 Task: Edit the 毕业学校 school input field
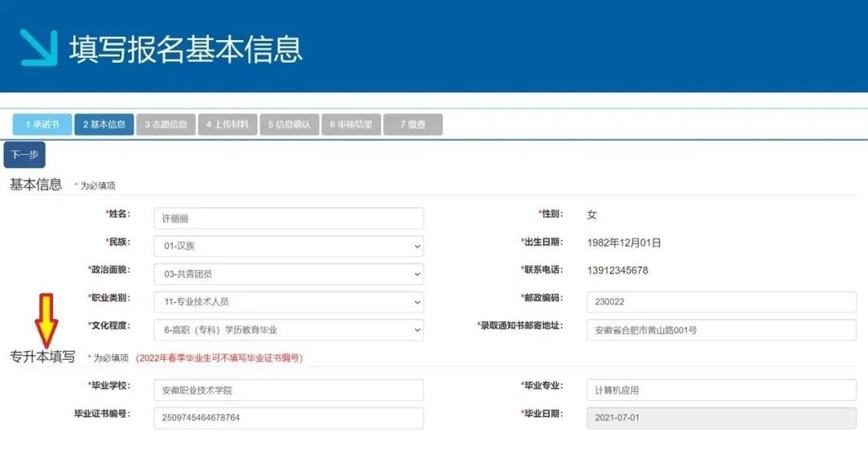click(288, 390)
